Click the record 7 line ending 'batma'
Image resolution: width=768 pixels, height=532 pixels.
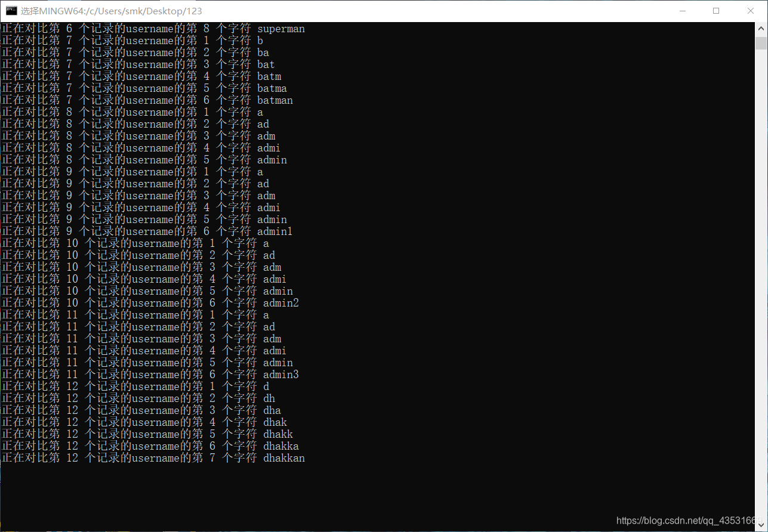[x=144, y=88]
